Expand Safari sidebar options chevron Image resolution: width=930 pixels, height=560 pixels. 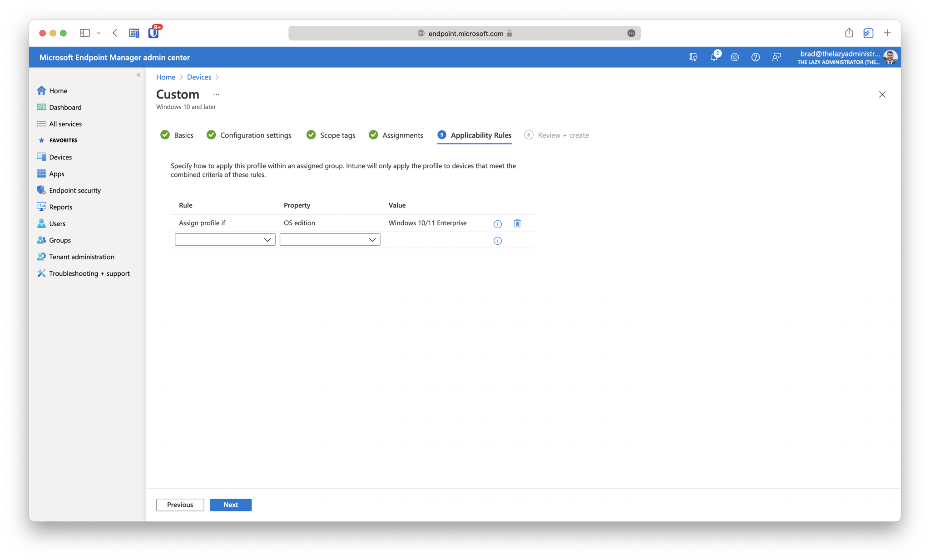click(x=99, y=33)
